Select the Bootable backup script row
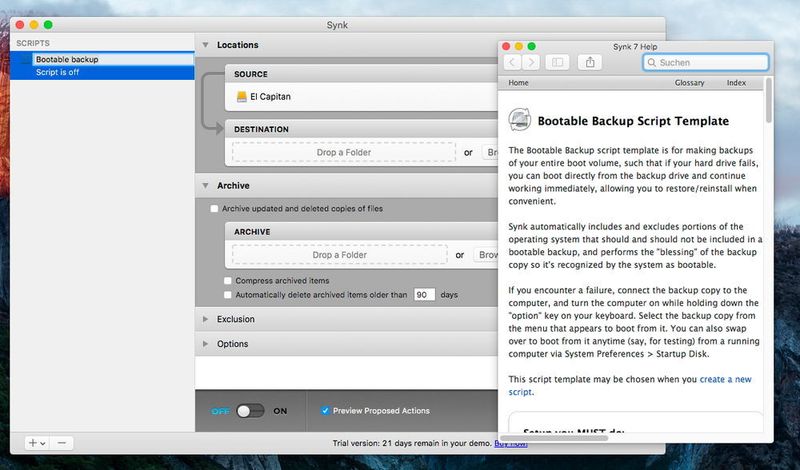 [x=102, y=66]
